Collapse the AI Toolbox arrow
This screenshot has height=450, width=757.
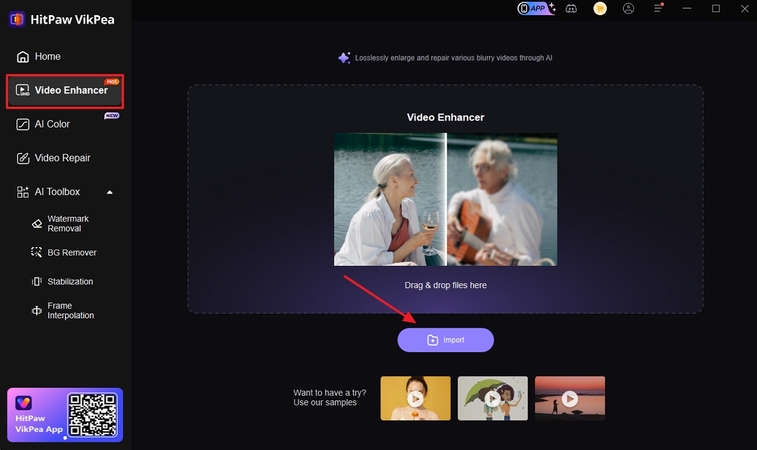pos(110,192)
